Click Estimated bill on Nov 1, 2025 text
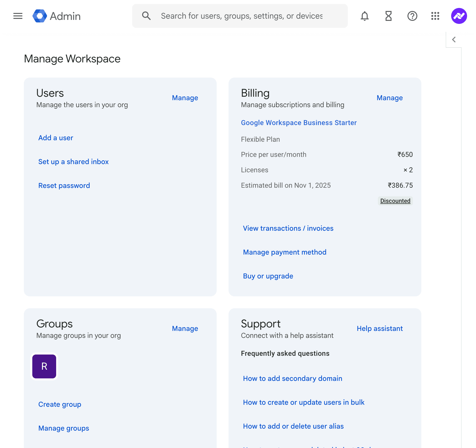Image resolution: width=476 pixels, height=448 pixels. 286,185
